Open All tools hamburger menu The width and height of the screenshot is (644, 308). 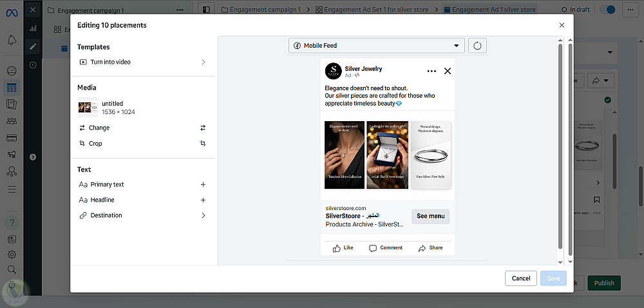click(12, 189)
